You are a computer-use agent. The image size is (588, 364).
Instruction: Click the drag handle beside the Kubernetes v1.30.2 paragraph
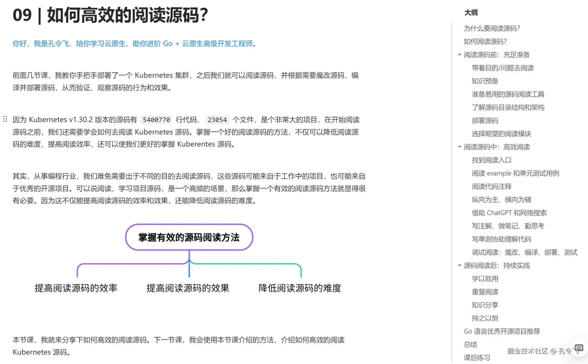[x=5, y=119]
